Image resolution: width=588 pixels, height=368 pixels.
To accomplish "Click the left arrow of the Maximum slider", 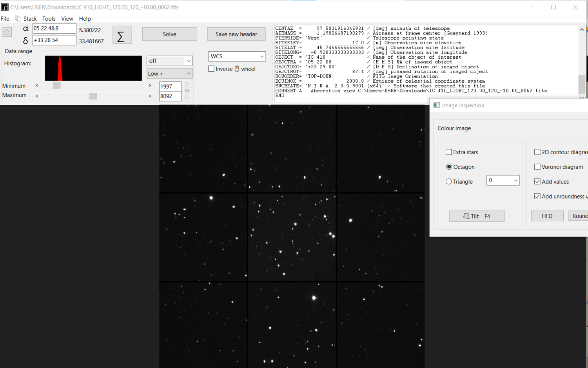I will click(x=37, y=96).
